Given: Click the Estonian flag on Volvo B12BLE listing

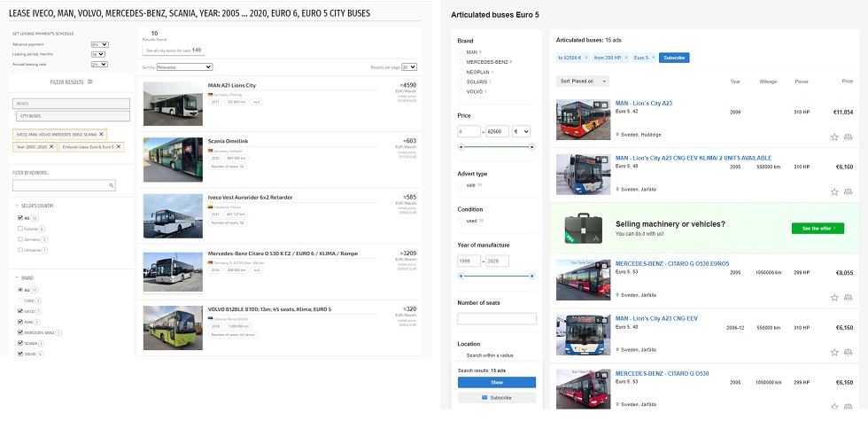Looking at the screenshot, I should point(210,318).
